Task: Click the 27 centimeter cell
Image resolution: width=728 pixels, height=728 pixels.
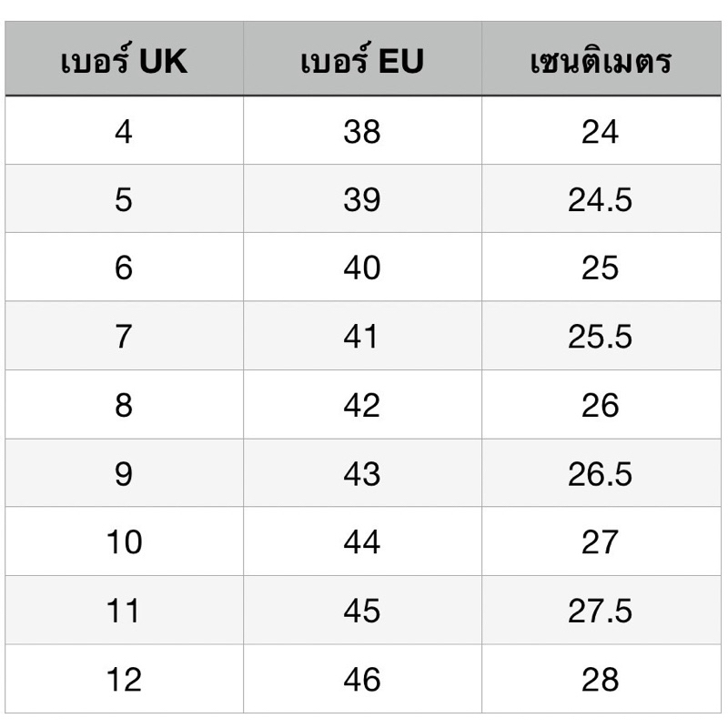Action: pyautogui.click(x=602, y=541)
